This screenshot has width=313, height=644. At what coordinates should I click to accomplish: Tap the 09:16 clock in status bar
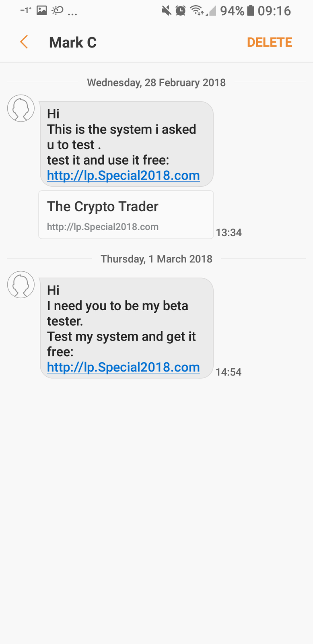(x=274, y=10)
